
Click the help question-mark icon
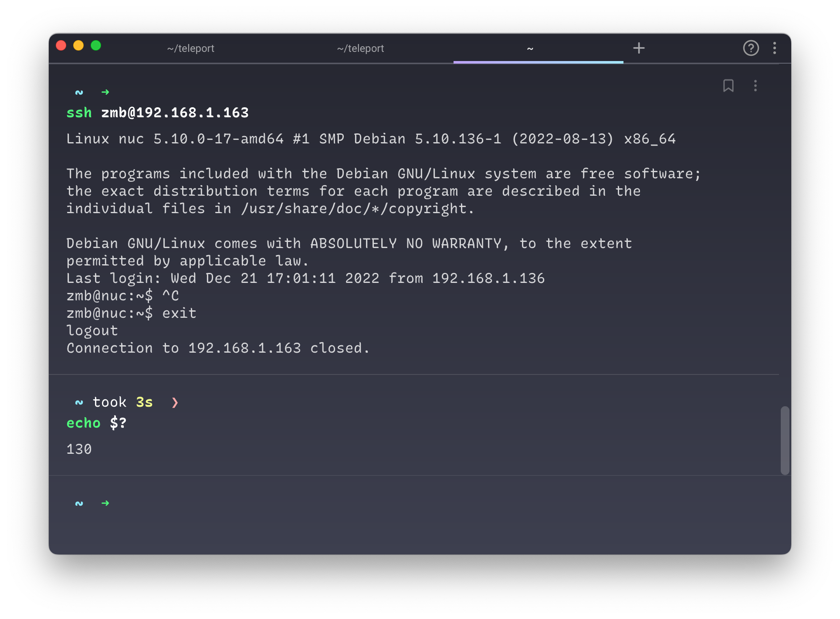pyautogui.click(x=751, y=48)
